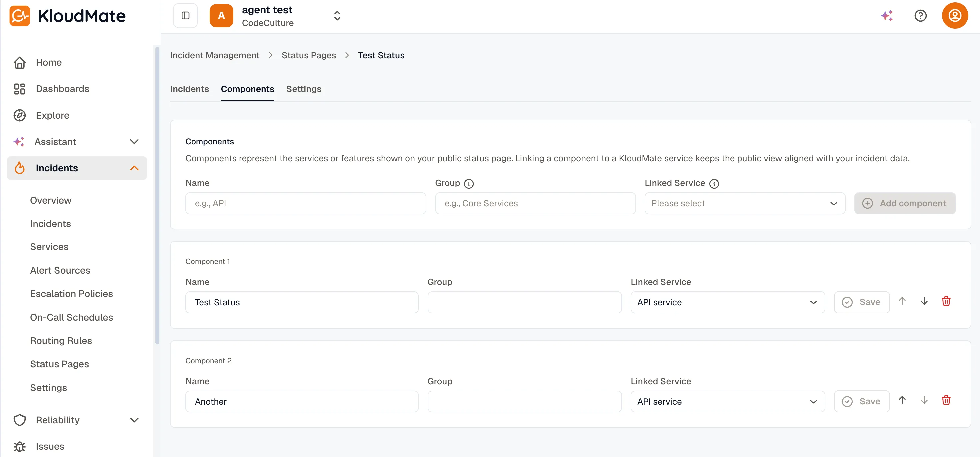Go to Incident Management breadcrumb
Viewport: 980px width, 457px height.
(215, 55)
